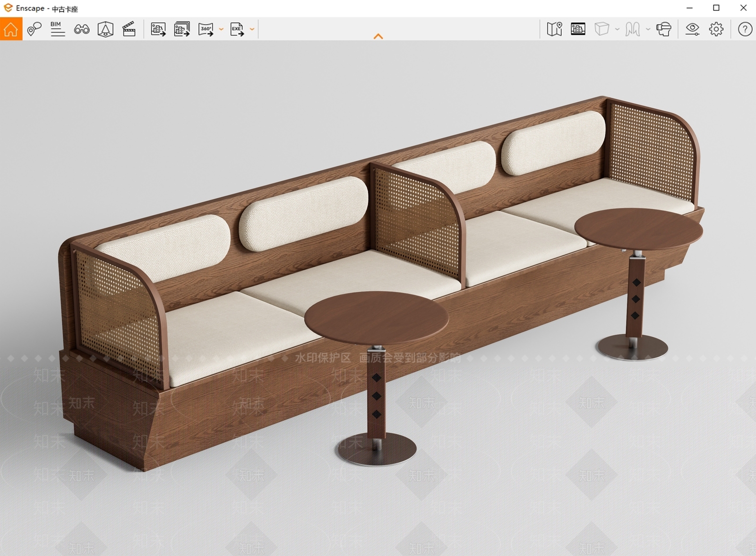Collapse the toolbar with the orange chevron
The image size is (756, 556).
[378, 36]
